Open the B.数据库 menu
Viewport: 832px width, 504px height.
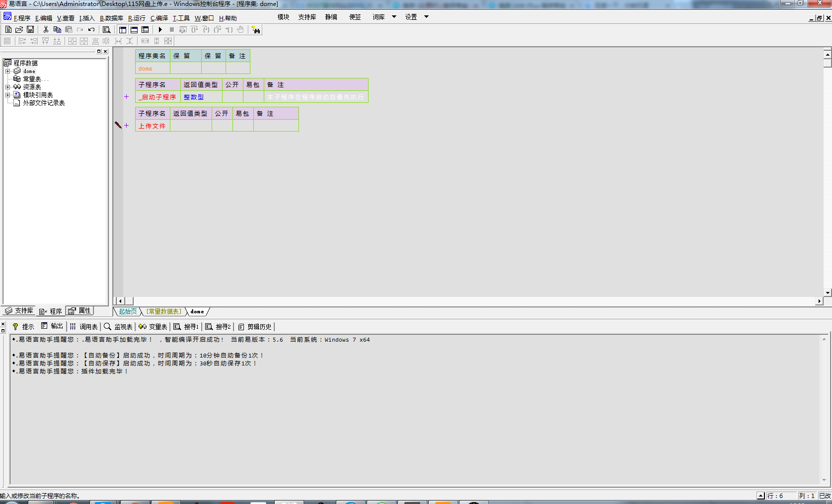[x=111, y=18]
